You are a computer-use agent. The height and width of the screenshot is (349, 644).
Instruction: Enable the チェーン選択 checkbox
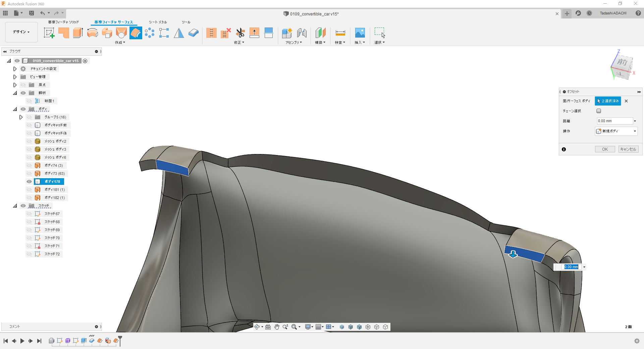click(x=599, y=111)
